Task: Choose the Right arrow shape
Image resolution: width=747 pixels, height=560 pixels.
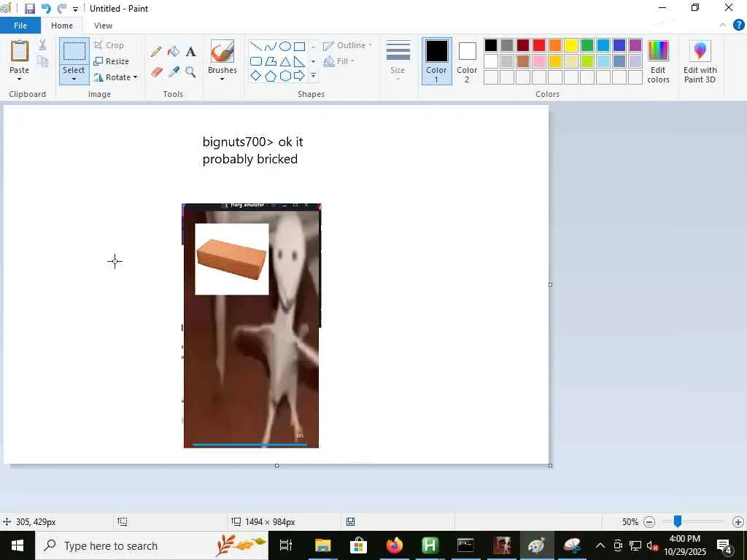Action: click(299, 76)
